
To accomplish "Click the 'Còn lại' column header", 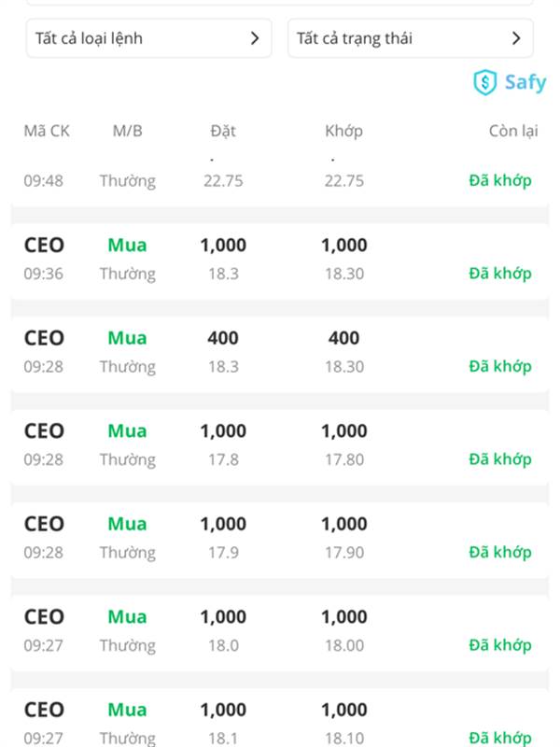I will click(x=513, y=131).
